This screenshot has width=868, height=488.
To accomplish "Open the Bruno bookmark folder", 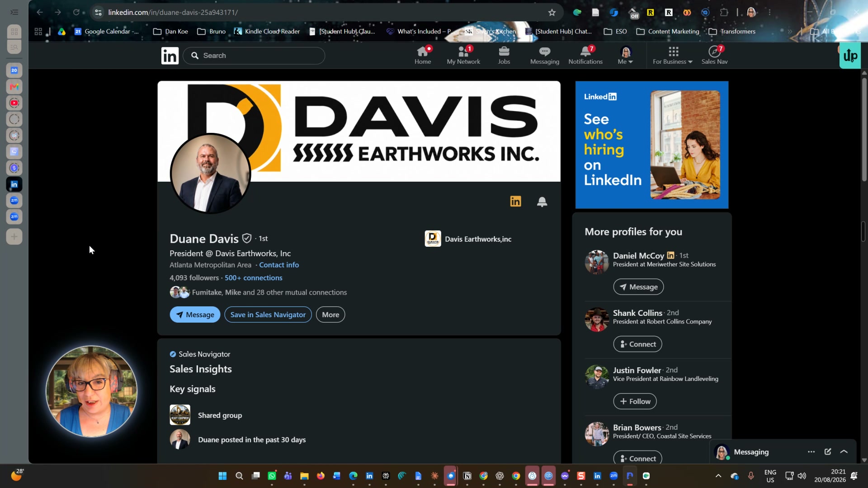I will [x=212, y=32].
